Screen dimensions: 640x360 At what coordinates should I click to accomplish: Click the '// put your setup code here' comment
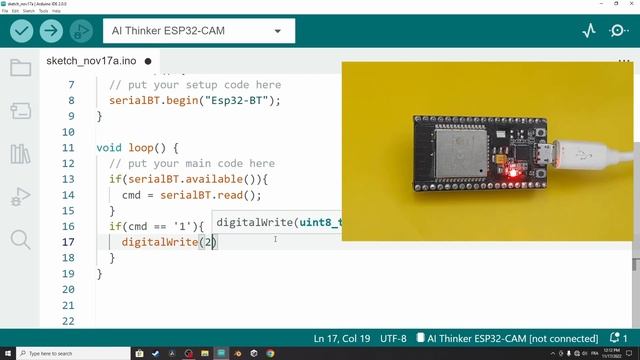click(x=195, y=85)
